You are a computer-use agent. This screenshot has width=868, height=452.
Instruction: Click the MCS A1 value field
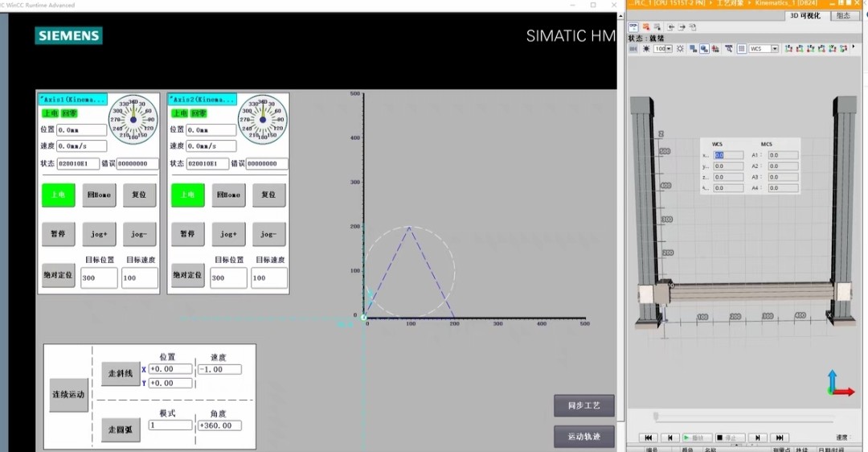point(783,155)
